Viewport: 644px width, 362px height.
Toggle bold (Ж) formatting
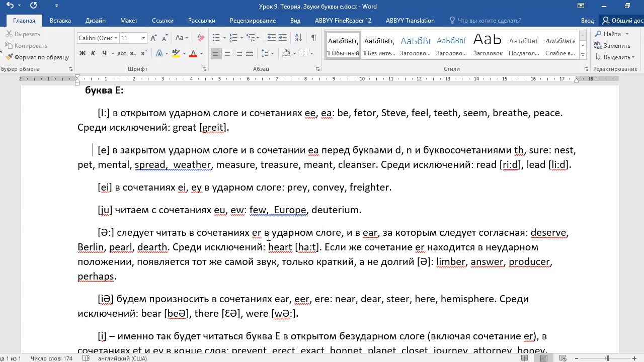coord(83,53)
